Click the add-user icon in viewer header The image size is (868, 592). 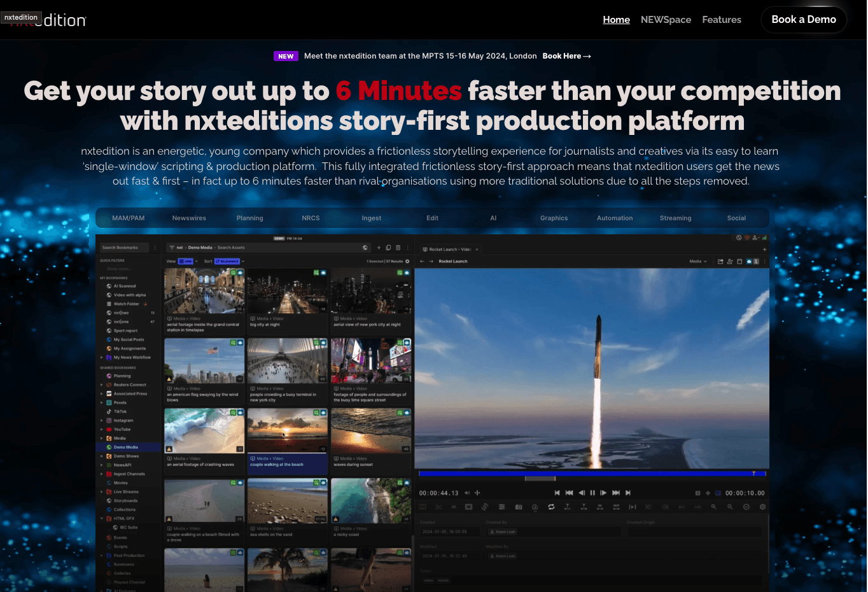tap(730, 261)
